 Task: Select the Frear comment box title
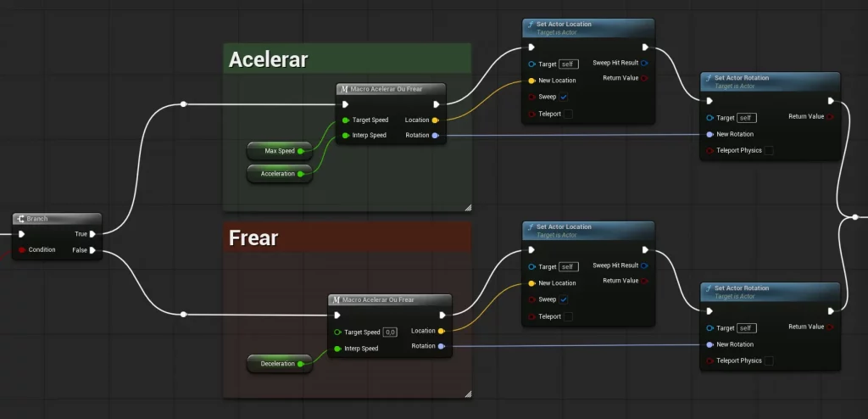pos(253,238)
